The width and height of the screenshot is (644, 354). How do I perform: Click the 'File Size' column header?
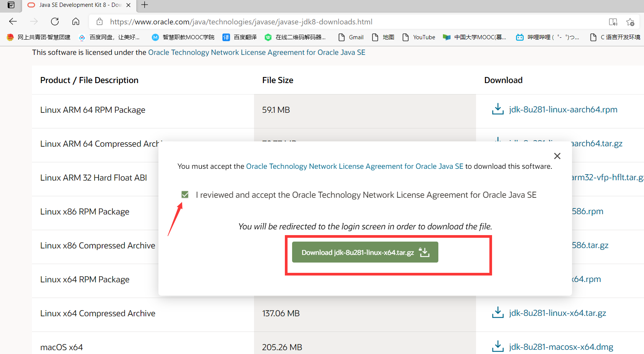[x=278, y=80]
